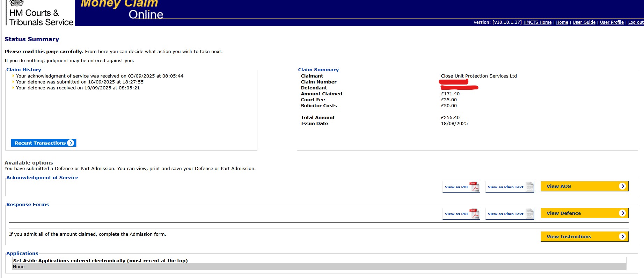Select the defence was received history entry
Viewport: 644px width, 278px height.
pos(78,88)
